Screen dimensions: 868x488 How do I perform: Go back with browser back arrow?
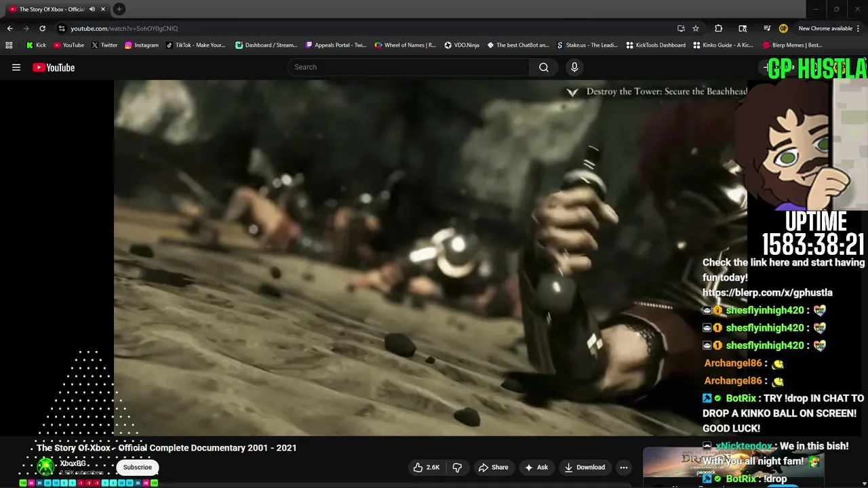(9, 28)
